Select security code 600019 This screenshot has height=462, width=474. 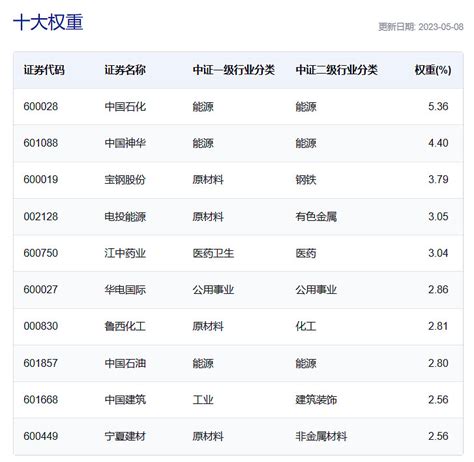[x=41, y=180]
